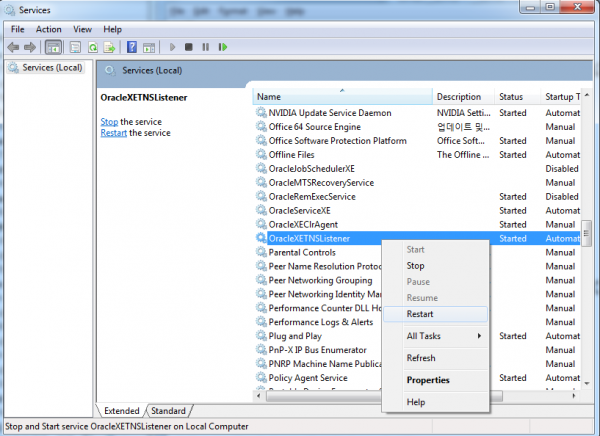Open the View menu
Image resolution: width=600 pixels, height=436 pixels.
[82, 29]
